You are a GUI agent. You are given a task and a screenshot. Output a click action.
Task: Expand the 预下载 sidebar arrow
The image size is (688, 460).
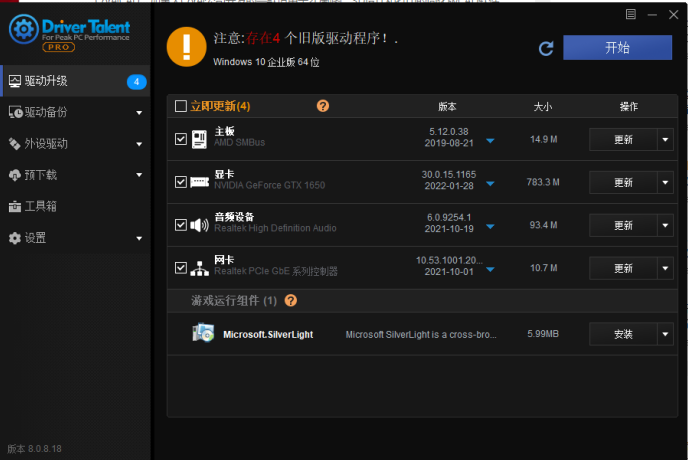click(139, 175)
